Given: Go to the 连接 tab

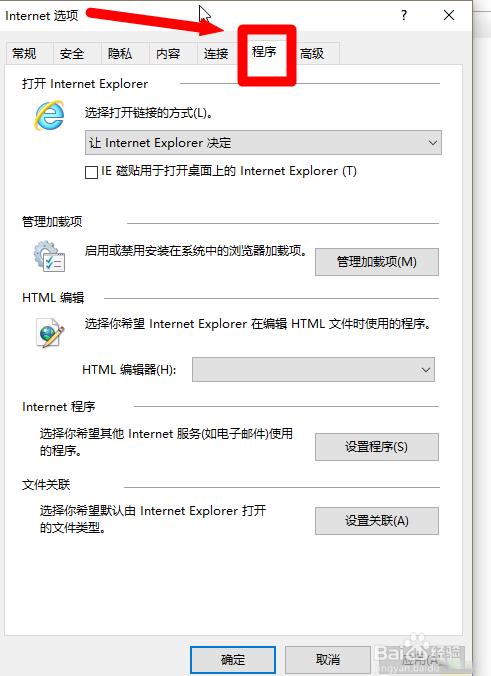Looking at the screenshot, I should [216, 53].
